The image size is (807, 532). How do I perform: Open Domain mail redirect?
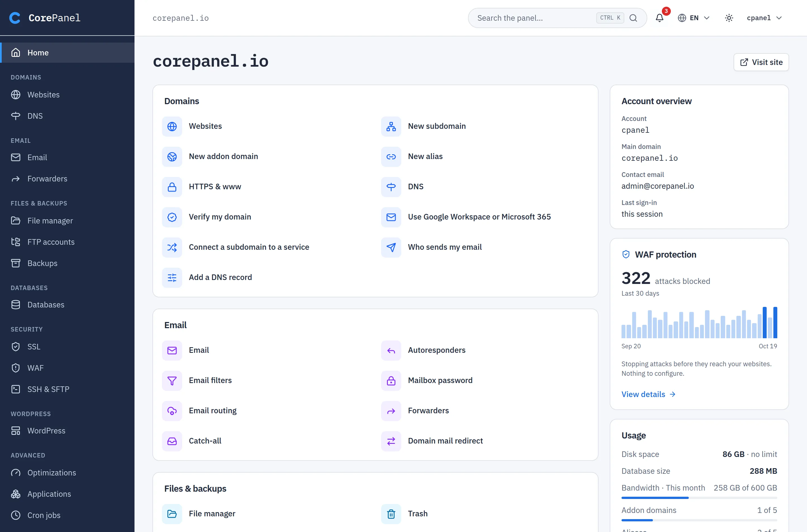[x=445, y=441]
